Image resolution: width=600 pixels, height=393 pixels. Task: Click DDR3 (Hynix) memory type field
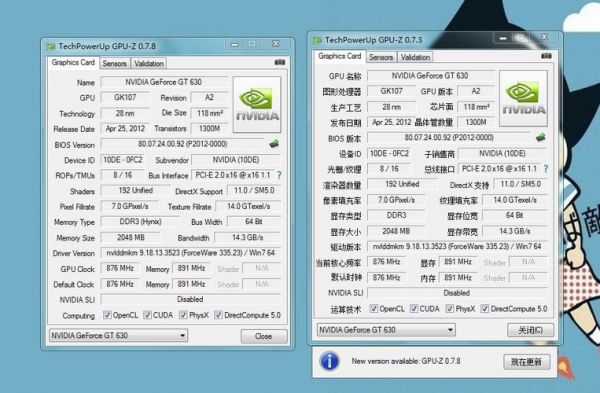[140, 222]
